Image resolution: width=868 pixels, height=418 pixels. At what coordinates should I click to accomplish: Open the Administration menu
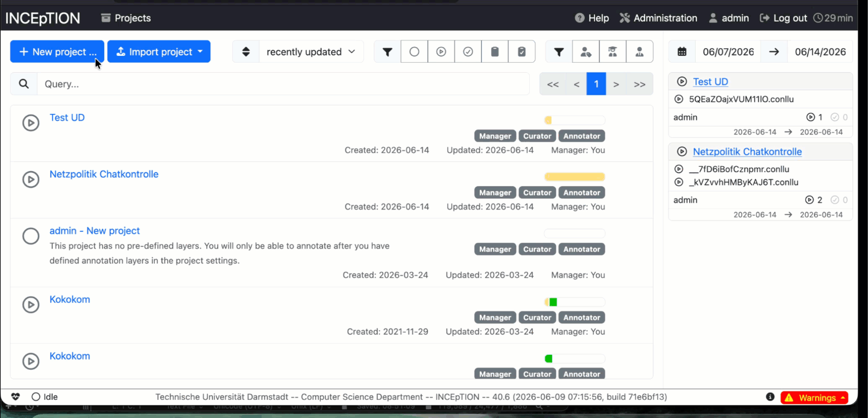point(658,18)
